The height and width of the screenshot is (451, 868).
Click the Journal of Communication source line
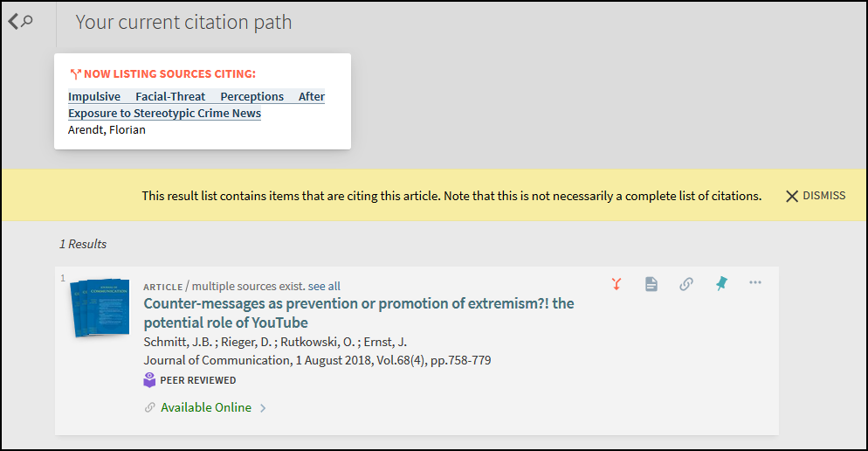point(316,360)
